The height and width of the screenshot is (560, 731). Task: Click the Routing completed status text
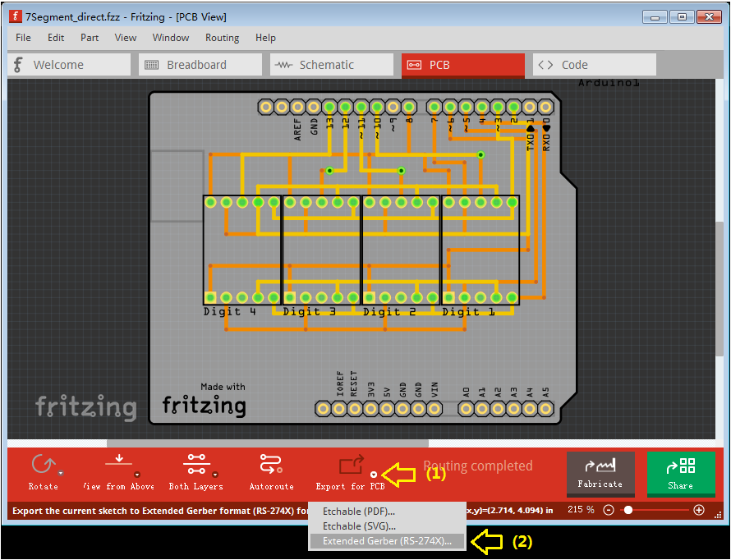[x=478, y=466]
